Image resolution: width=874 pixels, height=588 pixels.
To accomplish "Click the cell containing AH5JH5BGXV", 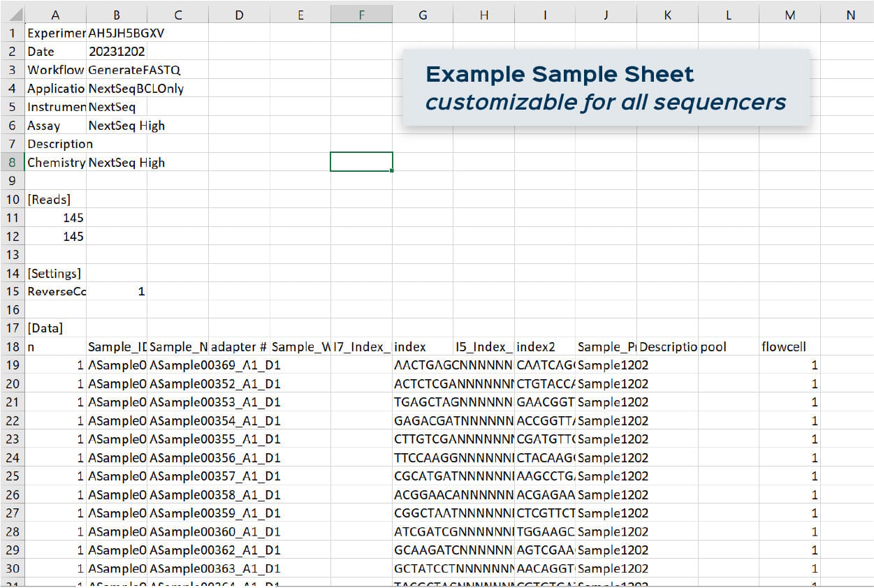I will [116, 33].
